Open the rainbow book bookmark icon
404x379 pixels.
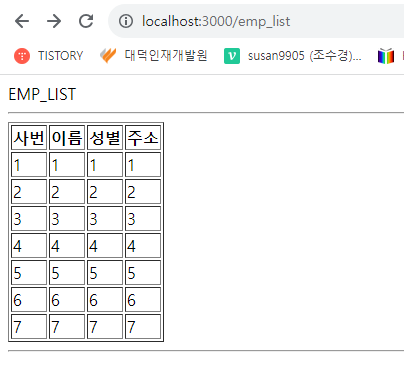pos(386,56)
